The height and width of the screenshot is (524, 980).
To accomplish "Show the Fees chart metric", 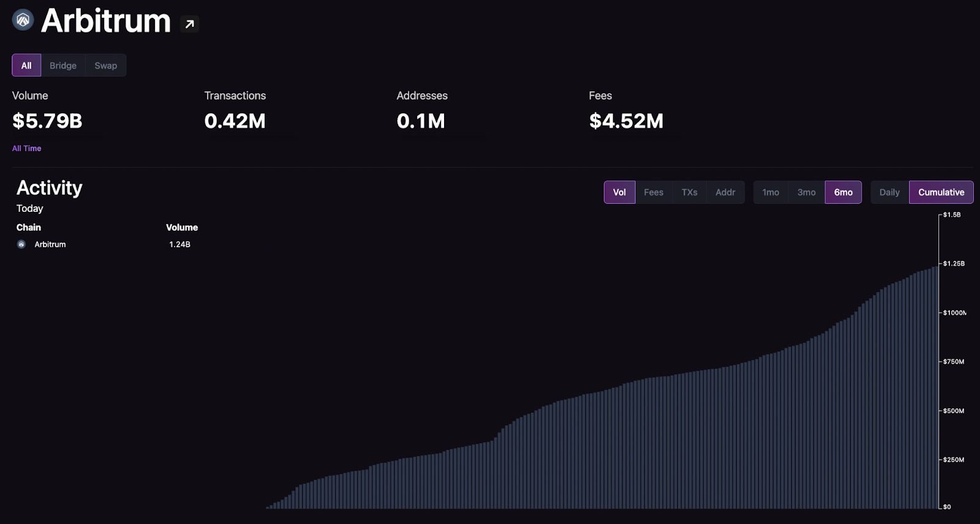I will (654, 192).
